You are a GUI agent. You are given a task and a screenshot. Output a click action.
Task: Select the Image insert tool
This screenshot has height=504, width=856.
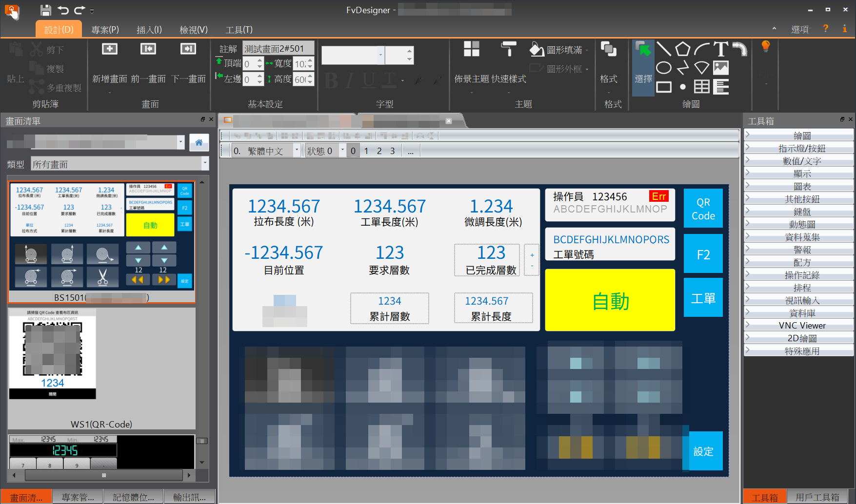pyautogui.click(x=720, y=68)
